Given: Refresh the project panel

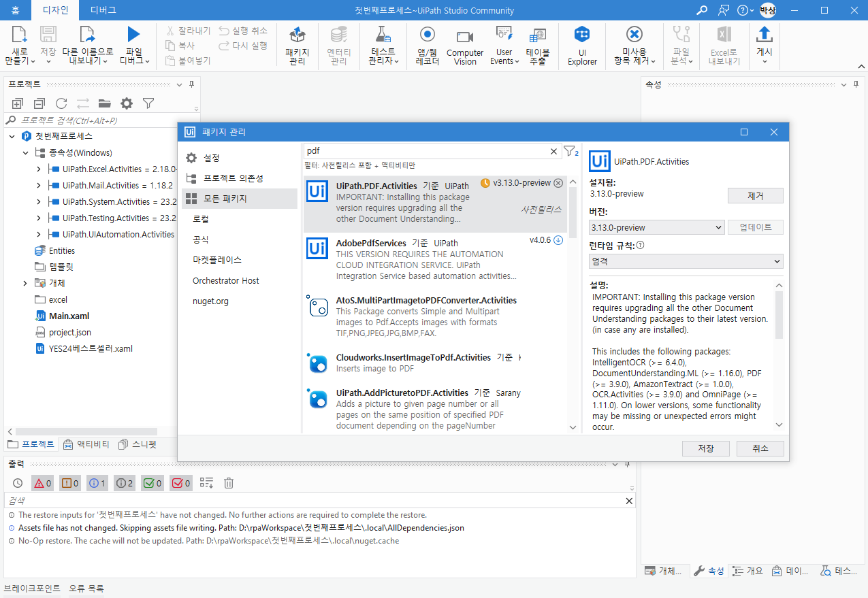Looking at the screenshot, I should pyautogui.click(x=61, y=103).
